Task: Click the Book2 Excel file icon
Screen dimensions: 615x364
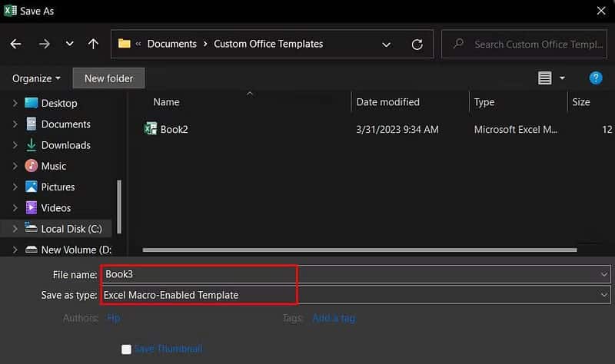Action: point(150,129)
